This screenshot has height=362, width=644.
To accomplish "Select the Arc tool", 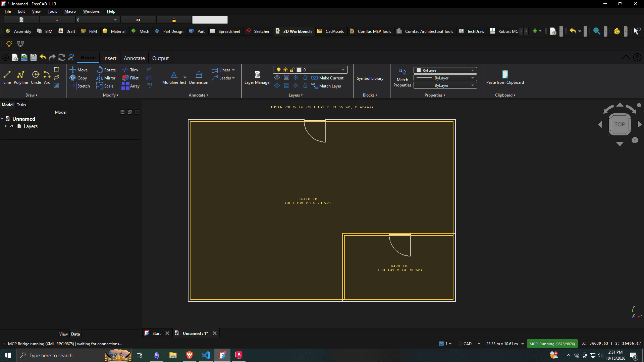I will tap(47, 77).
